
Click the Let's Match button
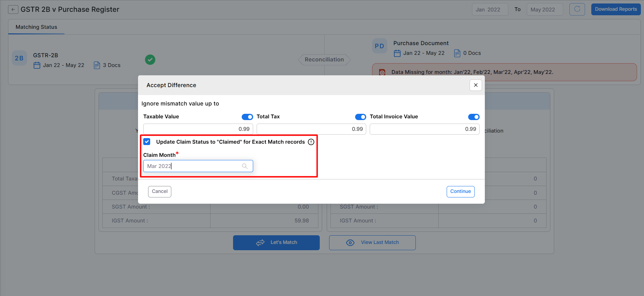pos(276,243)
